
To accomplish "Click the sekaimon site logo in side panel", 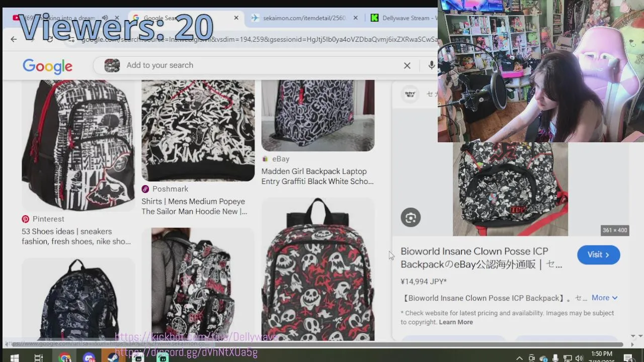I will point(410,94).
